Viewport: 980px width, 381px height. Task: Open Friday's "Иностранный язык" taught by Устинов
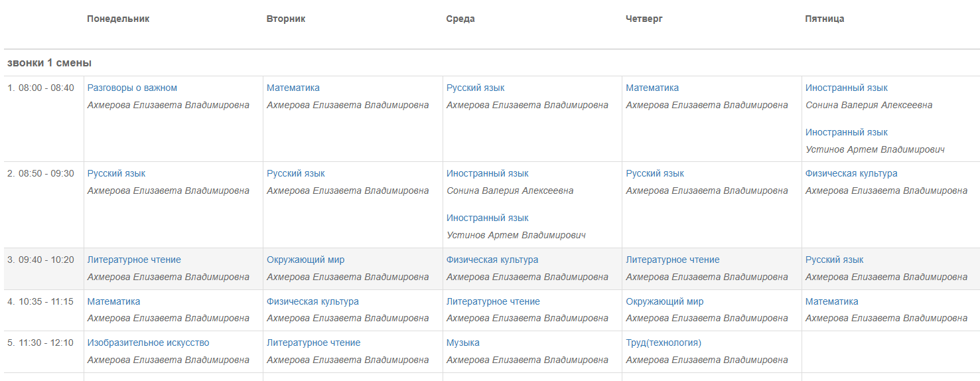[846, 133]
